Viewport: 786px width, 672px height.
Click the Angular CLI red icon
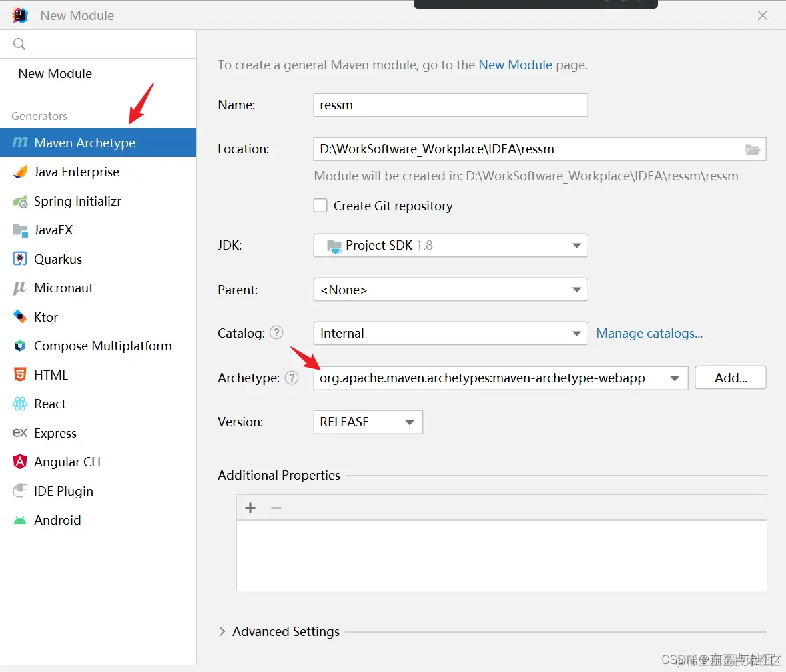coord(19,461)
